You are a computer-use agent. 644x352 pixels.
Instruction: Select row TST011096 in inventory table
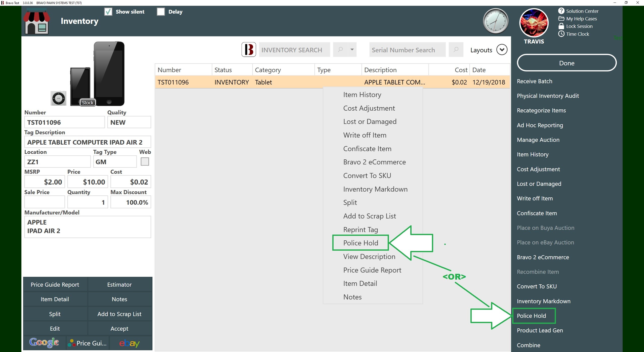click(332, 82)
